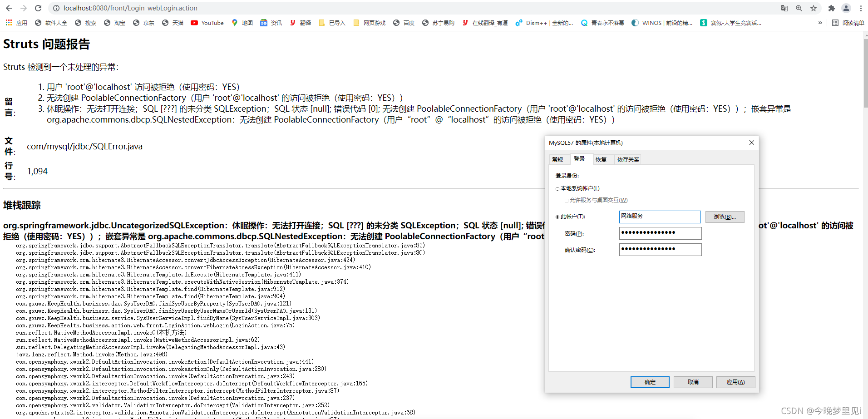Open the 已导入 bookmark folder

point(332,23)
